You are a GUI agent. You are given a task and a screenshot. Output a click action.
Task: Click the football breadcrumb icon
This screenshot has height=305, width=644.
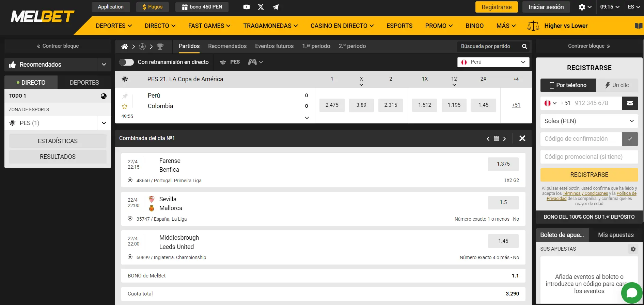tap(142, 47)
